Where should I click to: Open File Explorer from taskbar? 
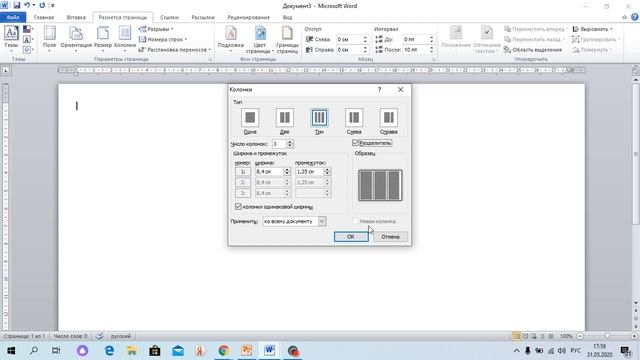(132, 351)
